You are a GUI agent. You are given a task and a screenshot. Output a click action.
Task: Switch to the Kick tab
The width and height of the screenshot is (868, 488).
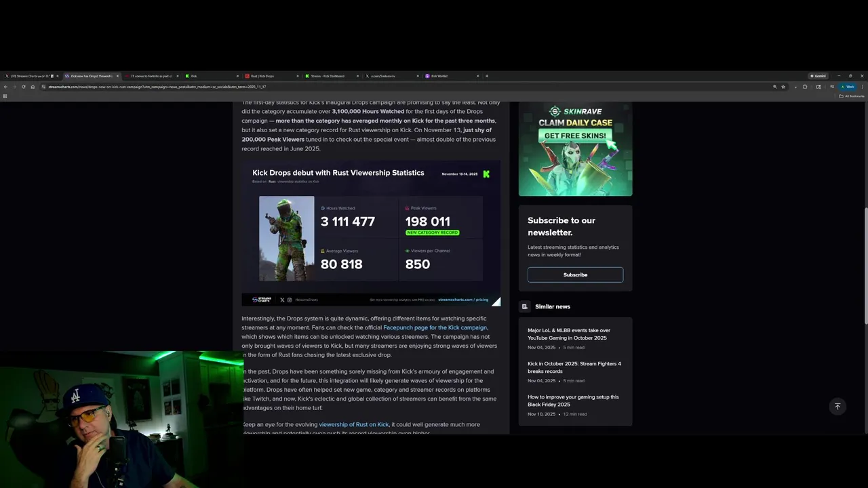[212, 76]
